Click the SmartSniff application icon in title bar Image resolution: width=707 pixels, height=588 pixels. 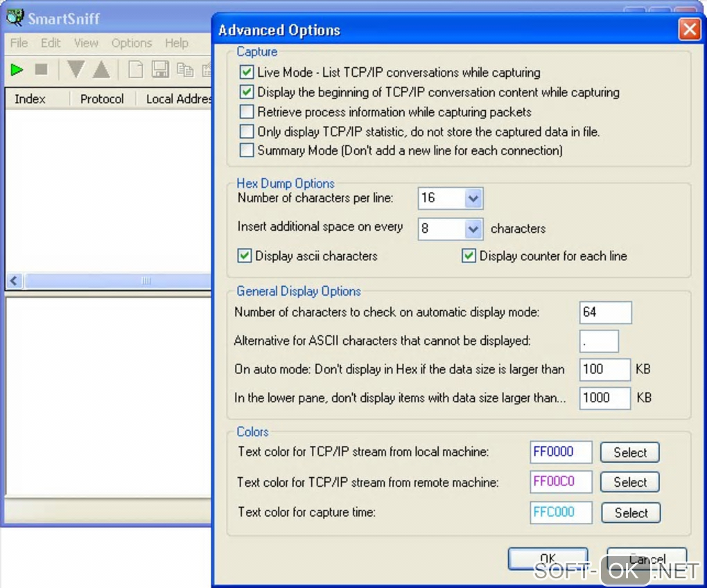[15, 17]
